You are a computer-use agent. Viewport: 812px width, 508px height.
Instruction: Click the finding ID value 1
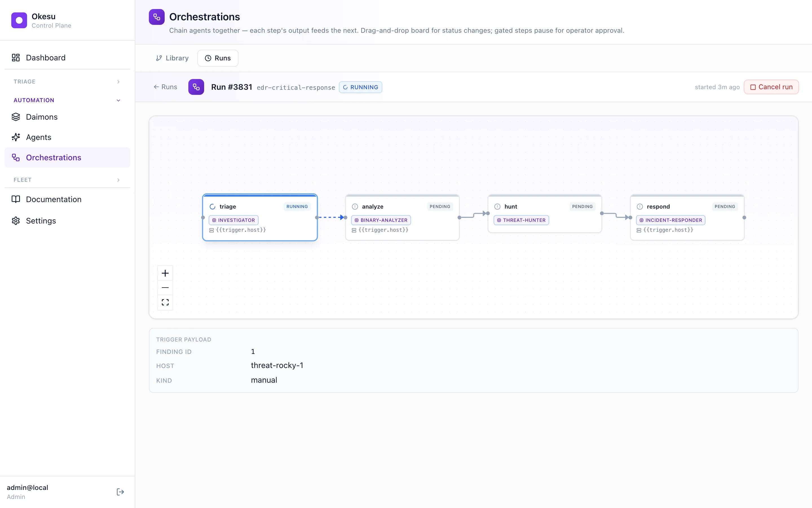coord(253,351)
